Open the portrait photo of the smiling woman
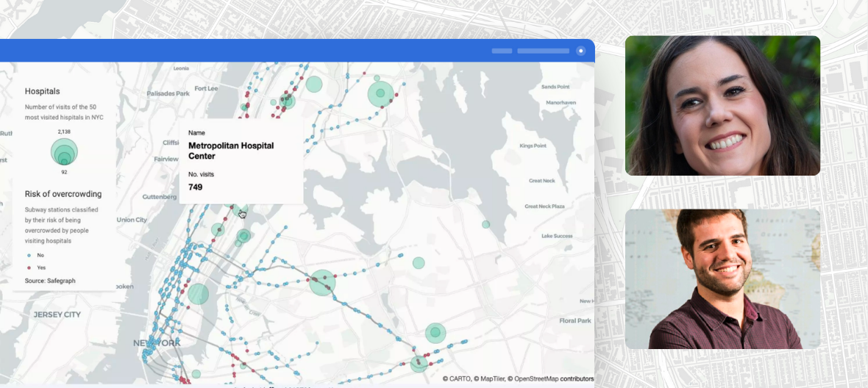This screenshot has height=388, width=868. [722, 106]
